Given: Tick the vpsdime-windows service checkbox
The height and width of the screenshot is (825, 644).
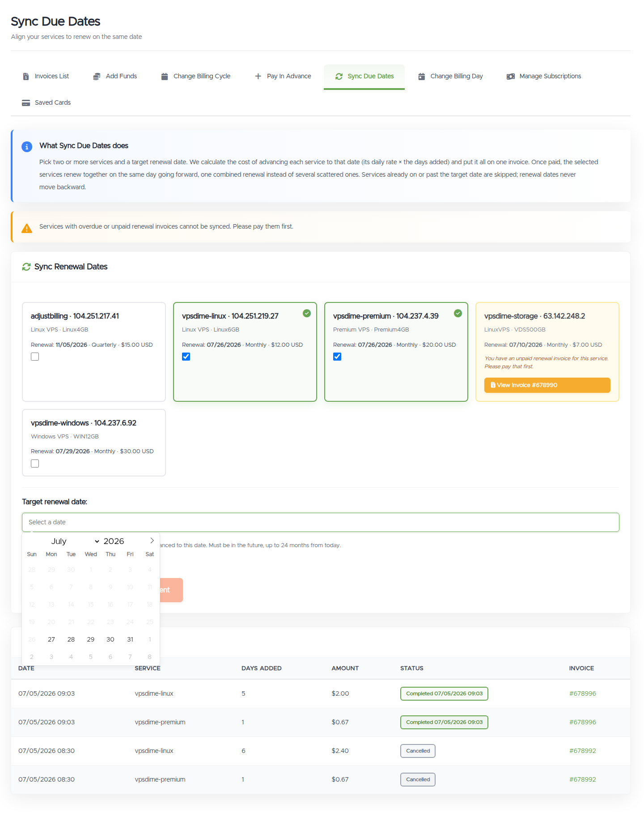Looking at the screenshot, I should tap(35, 464).
